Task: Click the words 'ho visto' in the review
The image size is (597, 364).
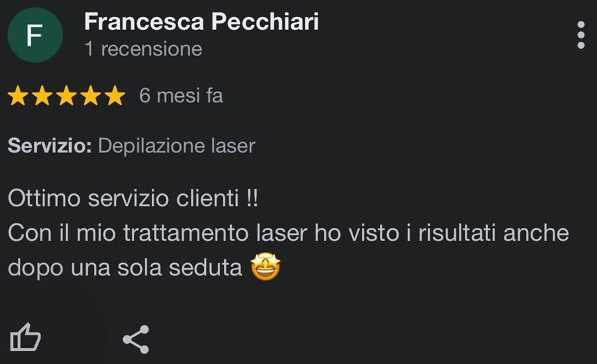Action: [357, 232]
